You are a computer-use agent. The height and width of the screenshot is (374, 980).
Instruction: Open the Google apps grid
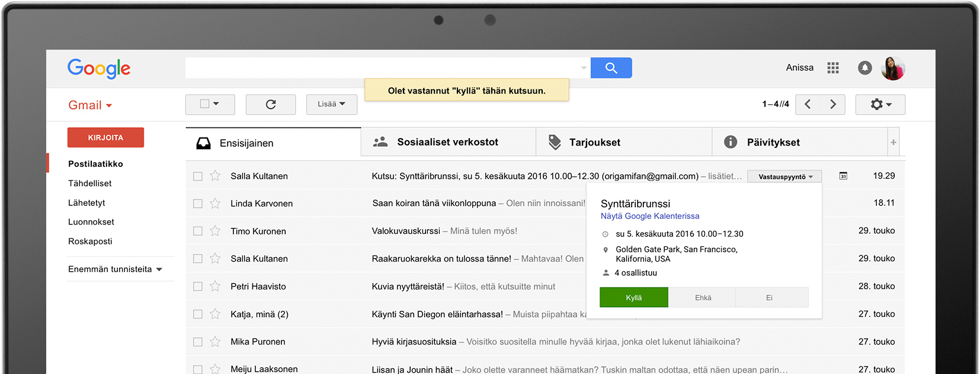coord(832,68)
